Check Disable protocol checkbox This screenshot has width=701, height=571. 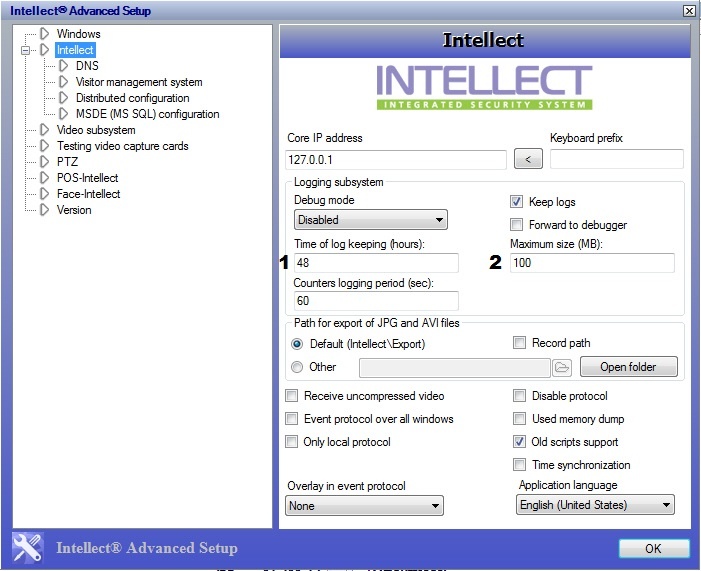click(x=519, y=396)
